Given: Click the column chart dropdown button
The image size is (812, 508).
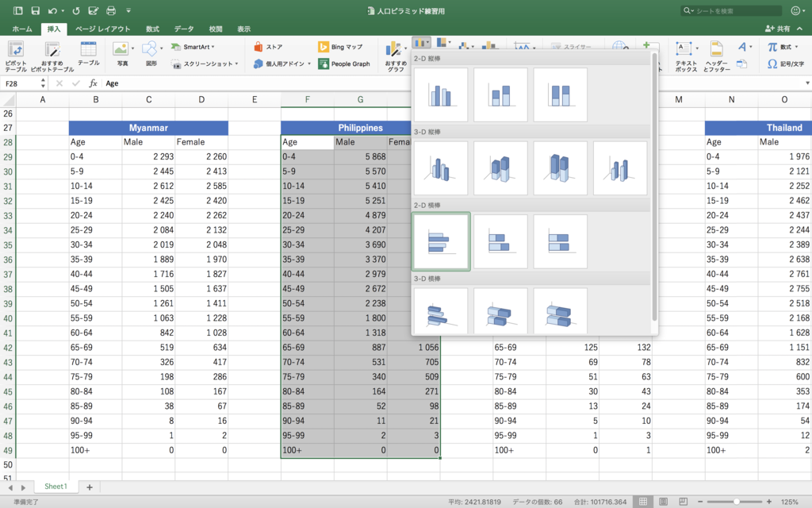Looking at the screenshot, I should tap(422, 43).
